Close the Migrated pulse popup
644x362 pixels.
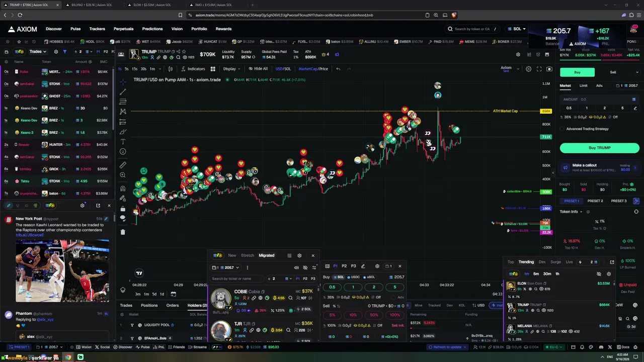point(313,255)
